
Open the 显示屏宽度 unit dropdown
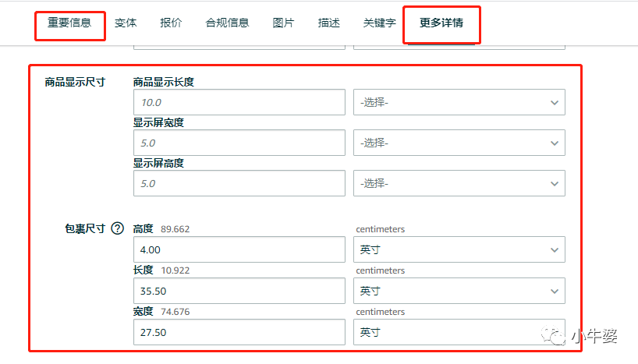[x=459, y=143]
